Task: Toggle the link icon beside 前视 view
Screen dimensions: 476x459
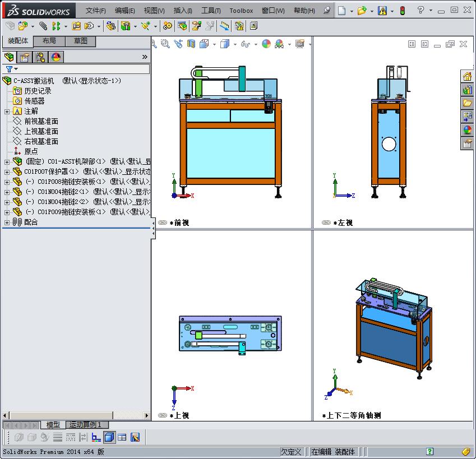Action: 163,222
